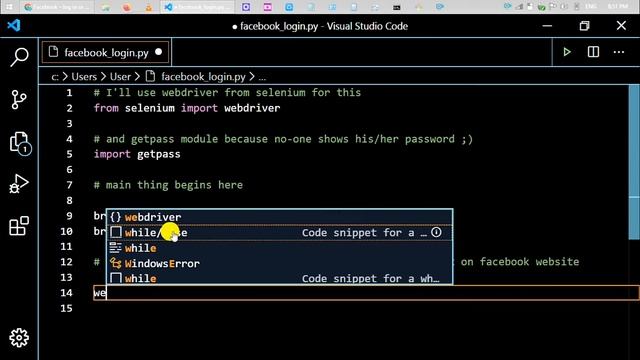Place cursor in line 14 after 'we'
The image size is (640, 360).
click(107, 293)
